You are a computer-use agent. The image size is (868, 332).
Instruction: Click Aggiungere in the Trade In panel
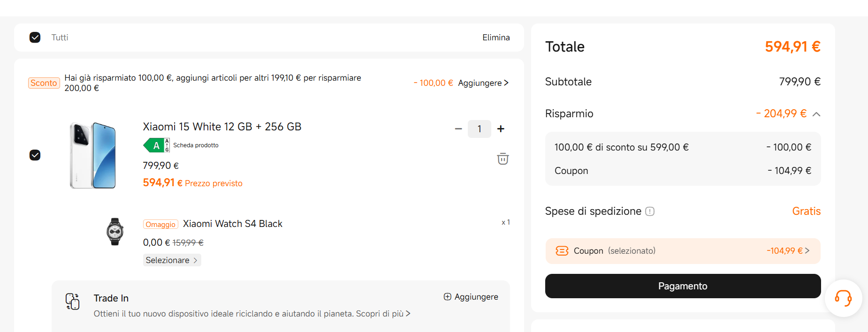click(471, 297)
